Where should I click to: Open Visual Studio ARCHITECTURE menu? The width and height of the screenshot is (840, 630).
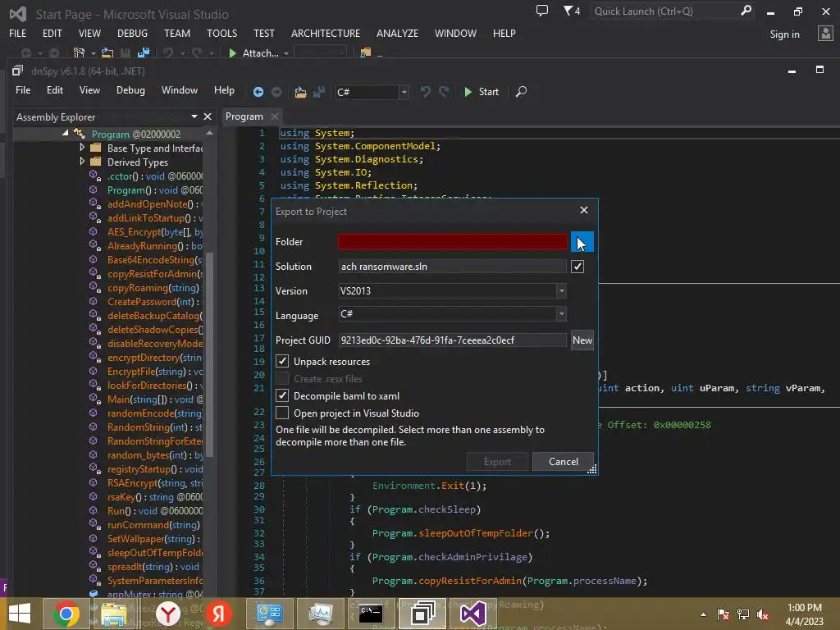coord(326,33)
